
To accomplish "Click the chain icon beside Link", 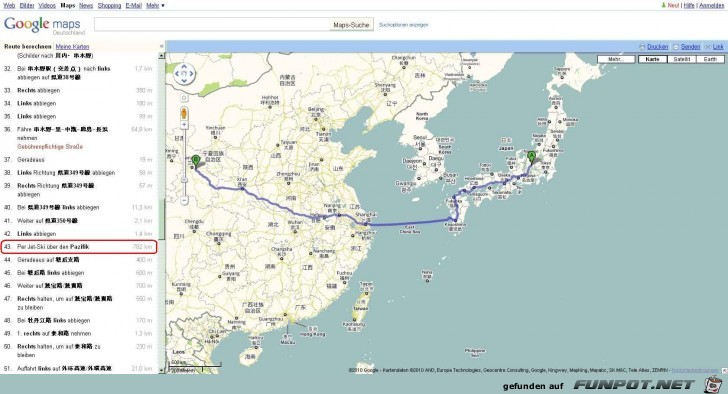I will [x=708, y=47].
